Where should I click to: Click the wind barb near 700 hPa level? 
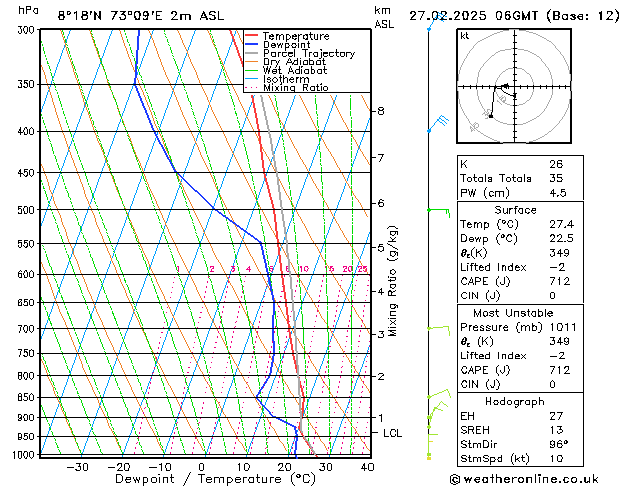click(x=437, y=328)
